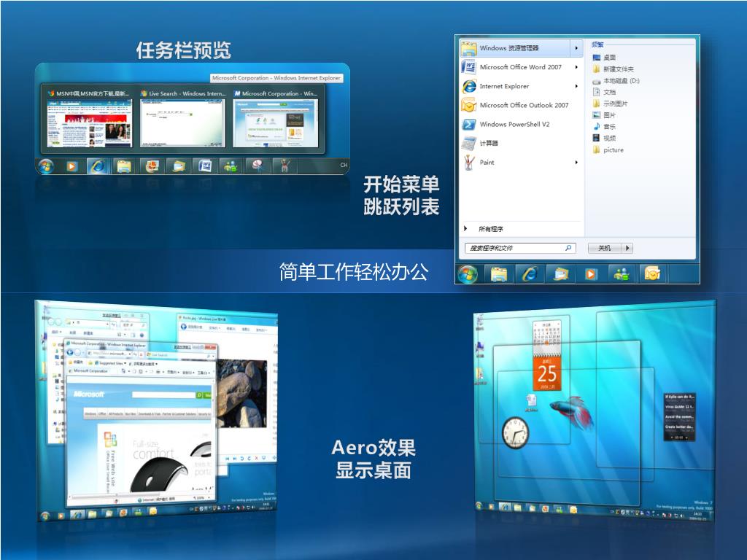Open 桌面 in jump list

(x=604, y=57)
